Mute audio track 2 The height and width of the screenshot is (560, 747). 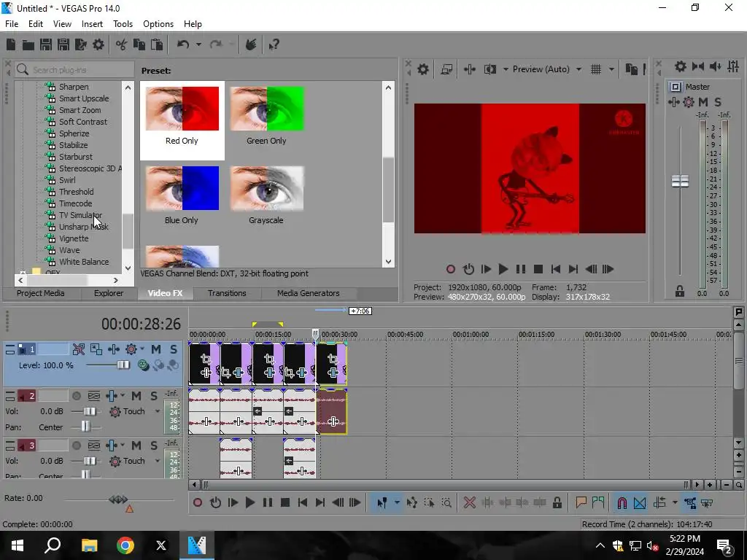click(136, 396)
